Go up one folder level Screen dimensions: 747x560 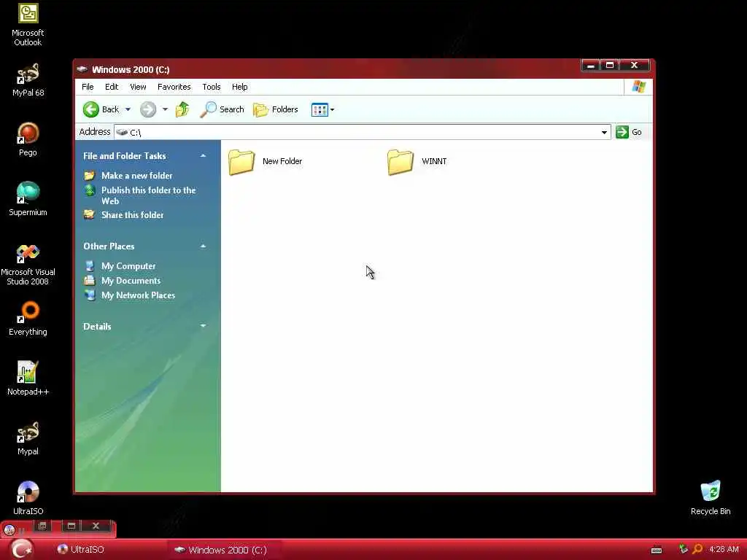(182, 109)
